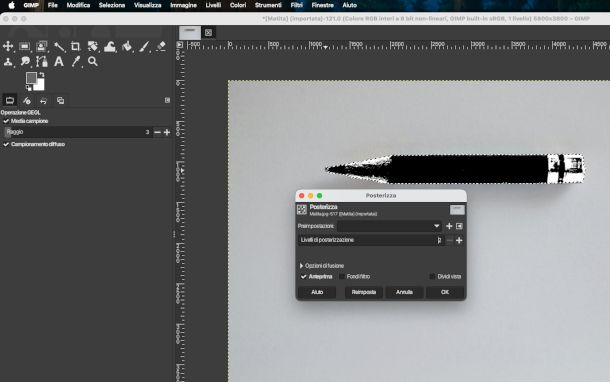Expand Opzioni di fusione section

tap(322, 266)
